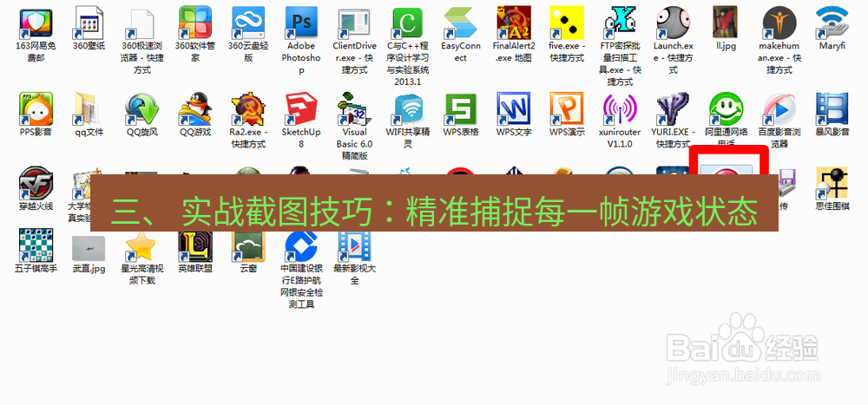Open the 云窗 cloud shortcut
This screenshot has height=405, width=868.
pos(248,247)
